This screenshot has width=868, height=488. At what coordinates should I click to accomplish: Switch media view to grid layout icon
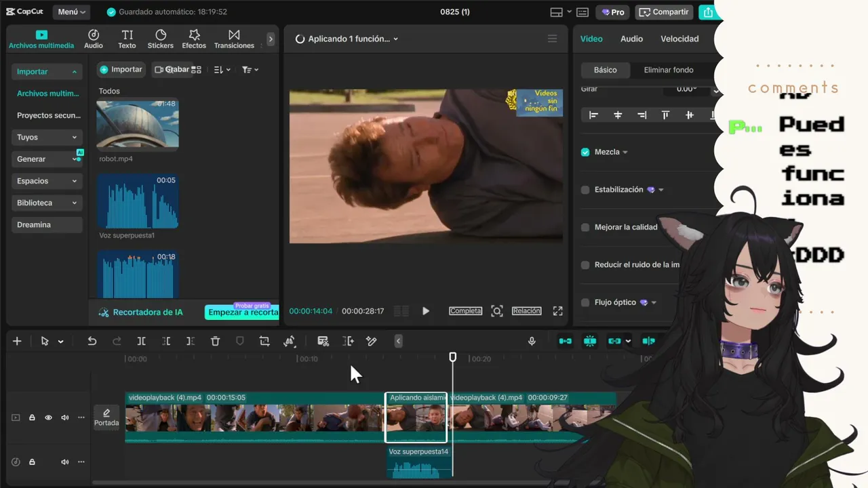(x=197, y=70)
